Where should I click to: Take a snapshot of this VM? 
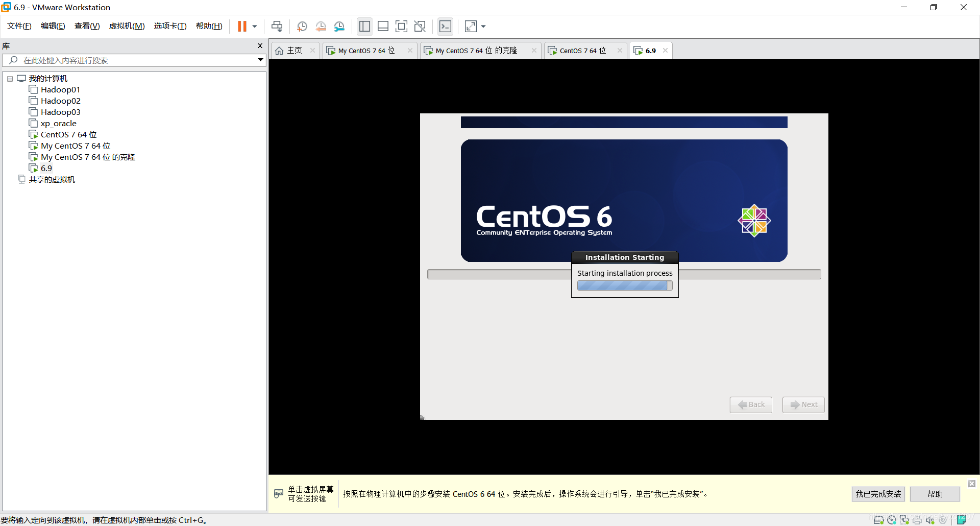[x=302, y=27]
